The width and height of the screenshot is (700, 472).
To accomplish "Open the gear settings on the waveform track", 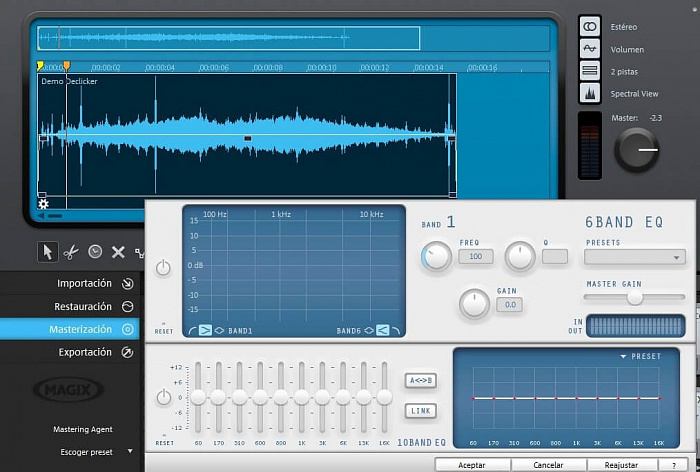I will pos(43,205).
